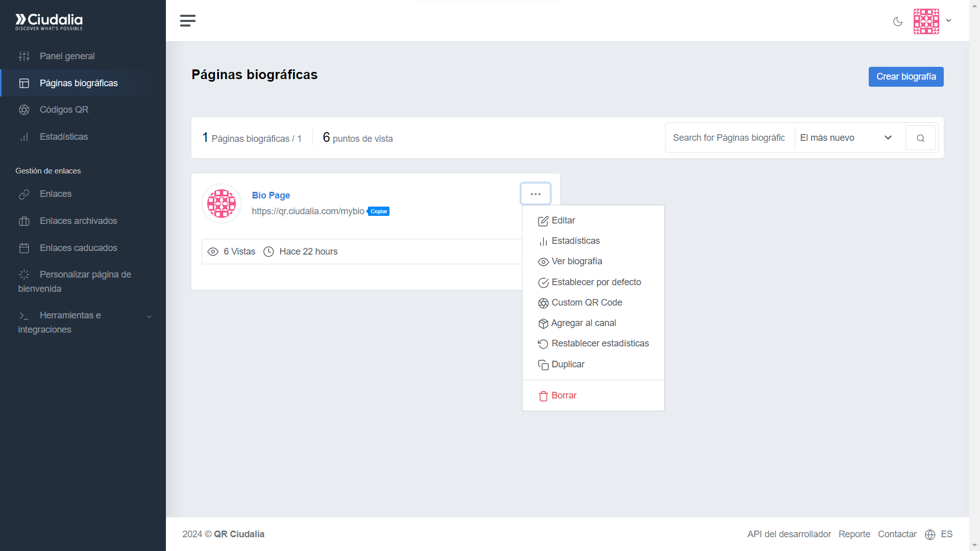Toggle dark mode moon icon

(x=898, y=21)
